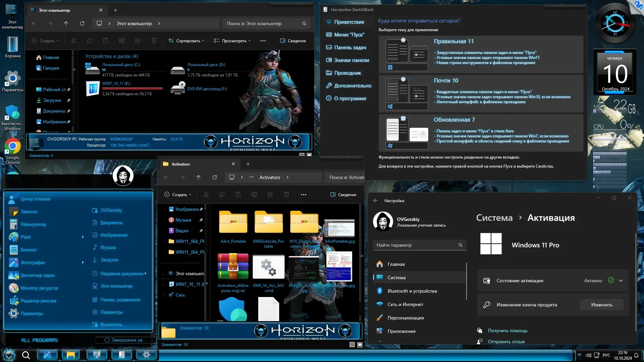Click the Изменить product key button
The width and height of the screenshot is (644, 362).
[x=601, y=305]
